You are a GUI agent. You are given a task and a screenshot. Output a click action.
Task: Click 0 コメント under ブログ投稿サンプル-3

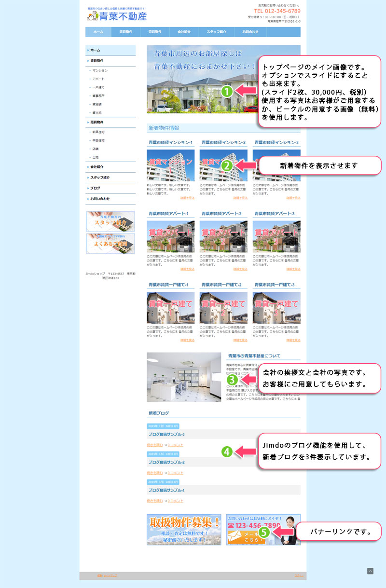tap(175, 445)
